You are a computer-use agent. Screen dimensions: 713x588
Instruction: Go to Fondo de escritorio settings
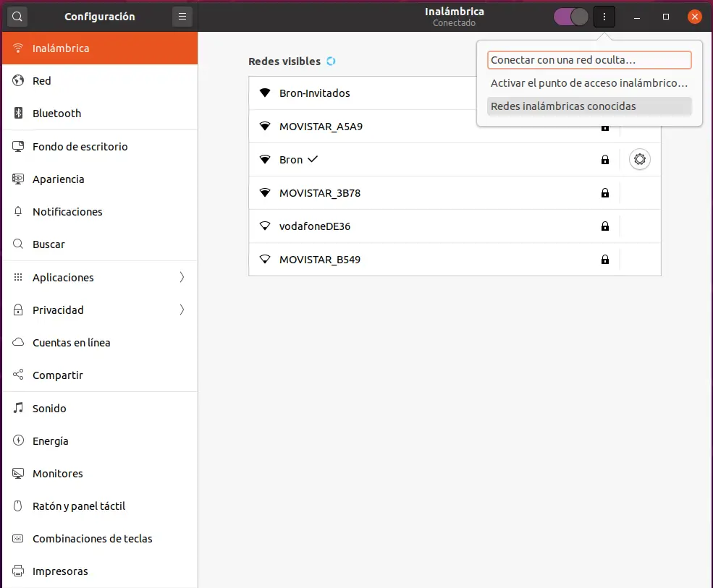[100, 147]
